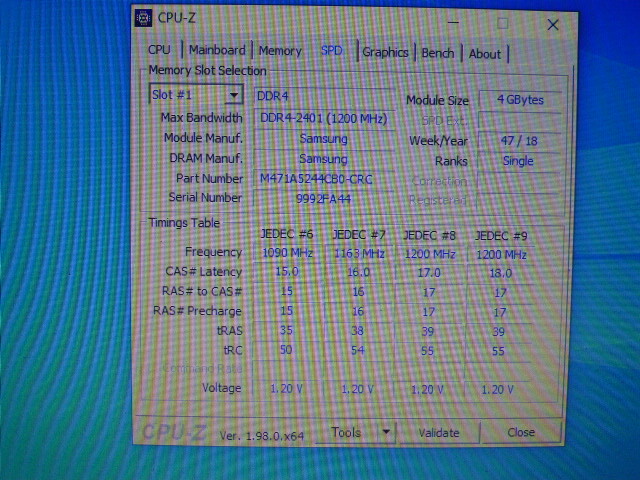Click the Tools button

pyautogui.click(x=346, y=432)
